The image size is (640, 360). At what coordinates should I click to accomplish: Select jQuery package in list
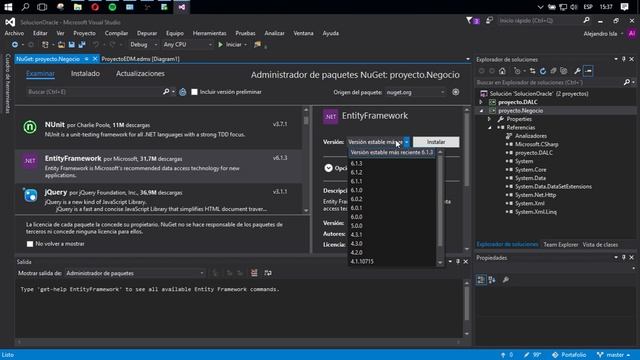point(158,199)
